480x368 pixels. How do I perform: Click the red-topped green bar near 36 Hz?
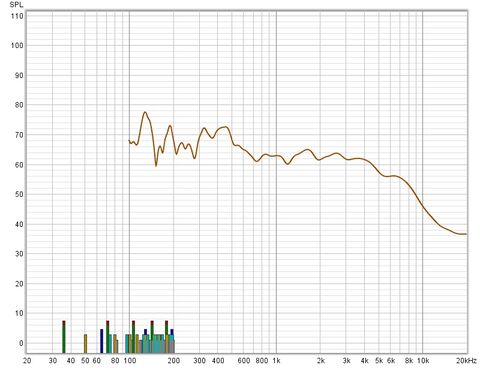64,337
